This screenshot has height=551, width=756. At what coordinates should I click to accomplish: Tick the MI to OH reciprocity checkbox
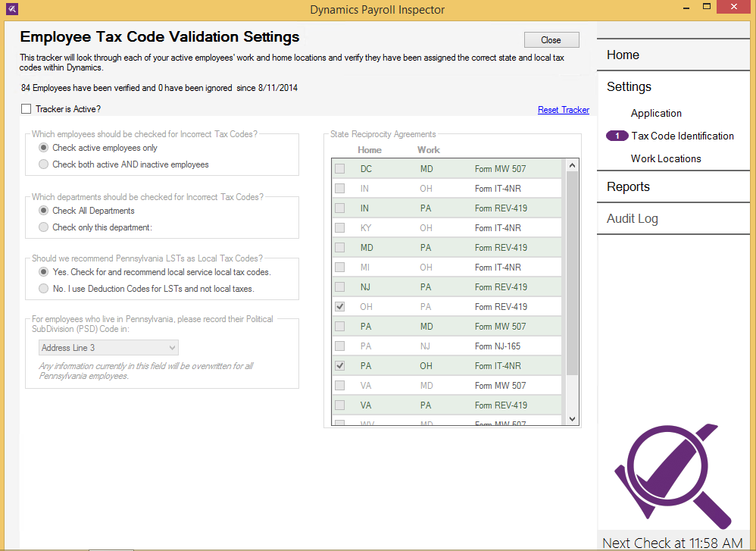(x=340, y=268)
